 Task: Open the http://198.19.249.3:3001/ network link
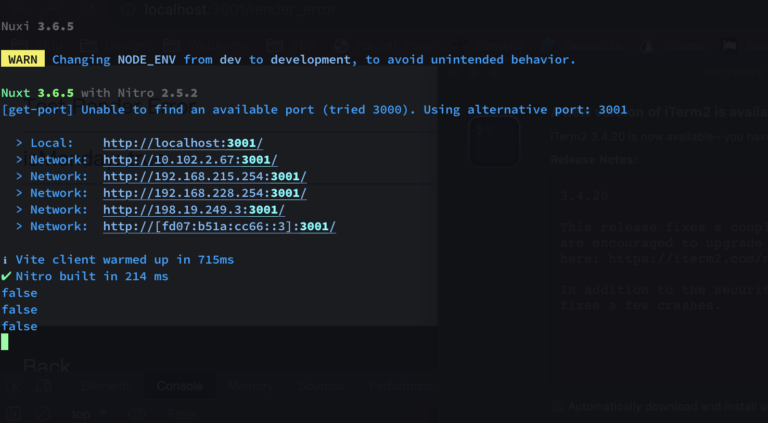(x=193, y=209)
